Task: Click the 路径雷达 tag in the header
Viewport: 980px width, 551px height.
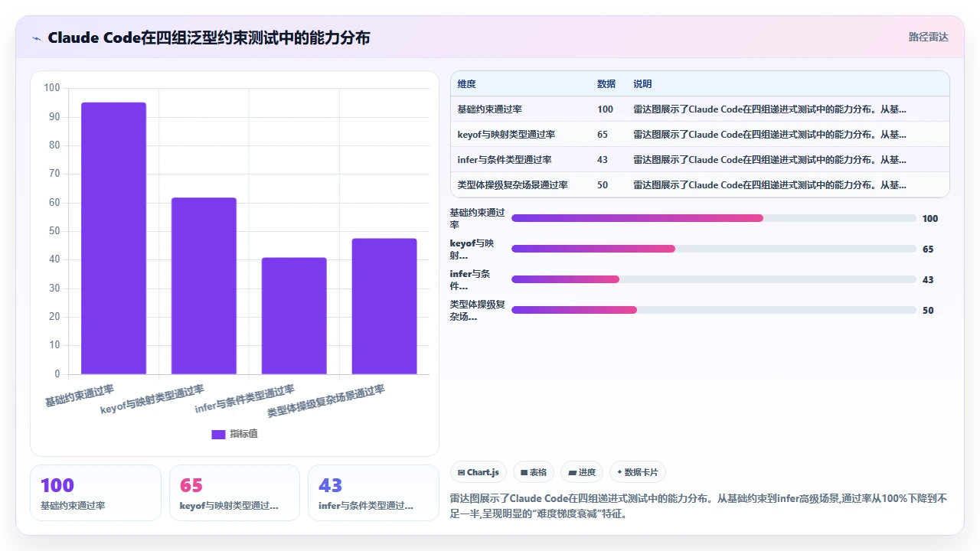Action: point(928,37)
